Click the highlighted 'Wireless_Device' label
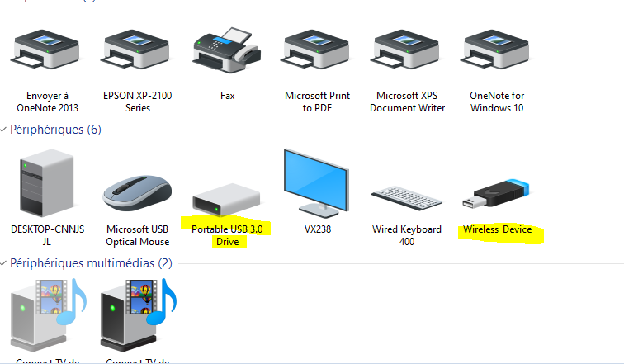Screen dimensions: 624x364 (x=497, y=229)
